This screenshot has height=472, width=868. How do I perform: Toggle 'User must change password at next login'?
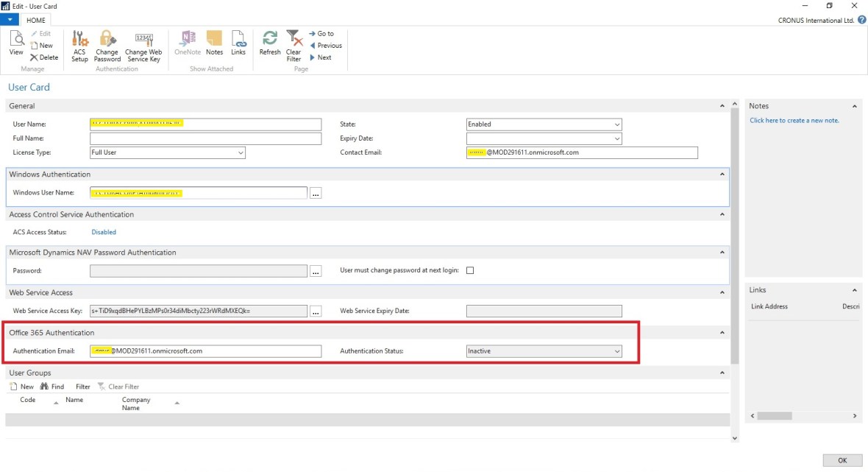point(470,270)
